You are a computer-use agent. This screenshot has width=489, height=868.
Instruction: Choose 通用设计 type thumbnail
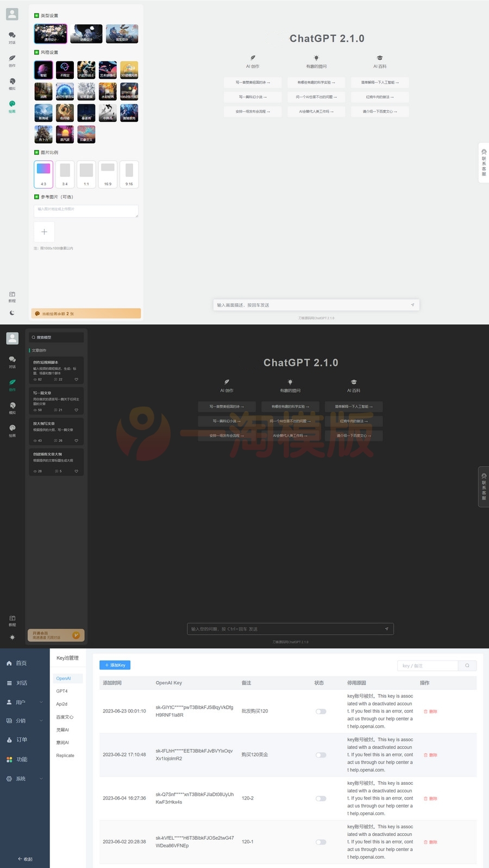(51, 34)
